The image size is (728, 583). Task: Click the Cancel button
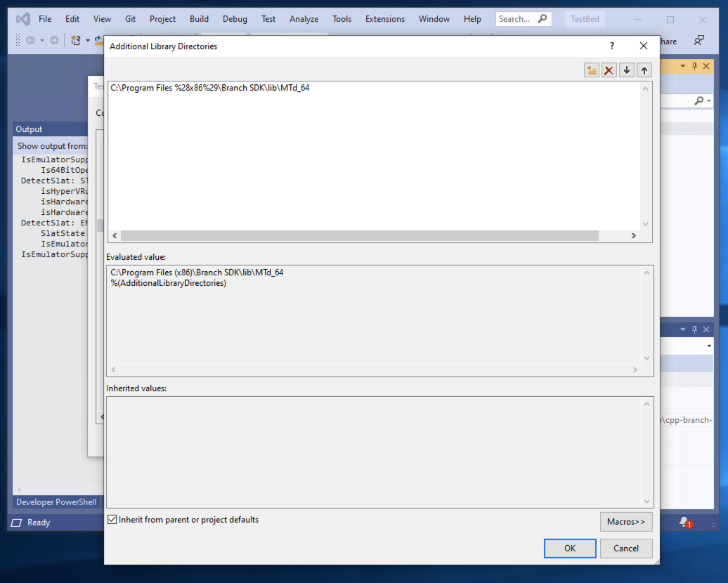point(626,548)
